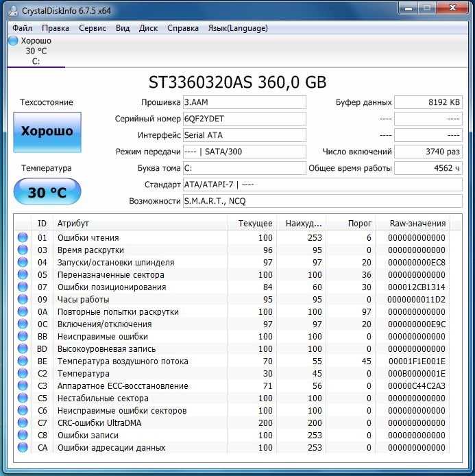The width and height of the screenshot is (475, 476).
Task: Click the total work time field 4562 ч
Action: (428, 168)
